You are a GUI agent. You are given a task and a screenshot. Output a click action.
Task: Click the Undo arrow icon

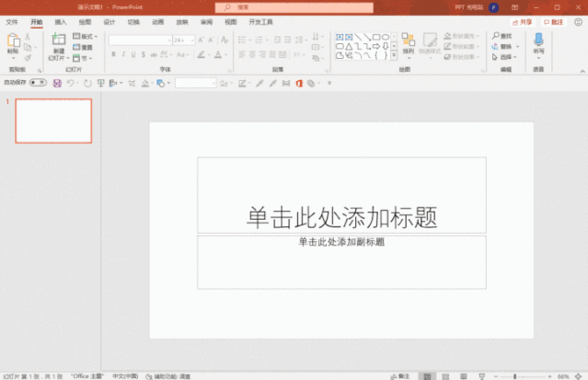pos(71,83)
